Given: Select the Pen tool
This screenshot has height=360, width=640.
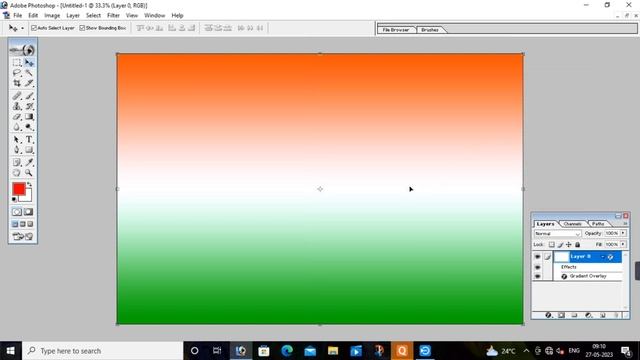Looking at the screenshot, I should click(x=17, y=150).
